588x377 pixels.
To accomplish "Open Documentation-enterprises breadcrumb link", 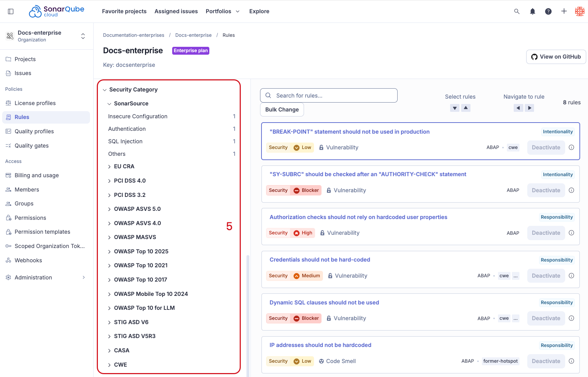I will [134, 35].
